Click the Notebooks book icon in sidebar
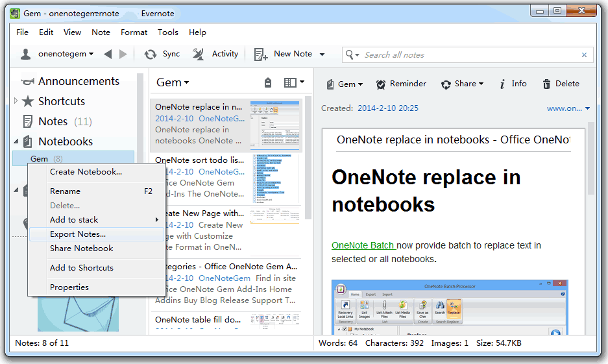The height and width of the screenshot is (364, 608). point(27,142)
